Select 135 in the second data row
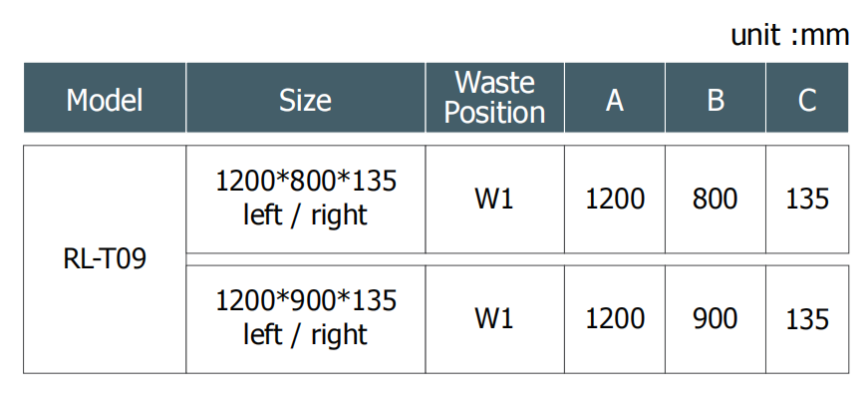The image size is (868, 420). coord(807,318)
